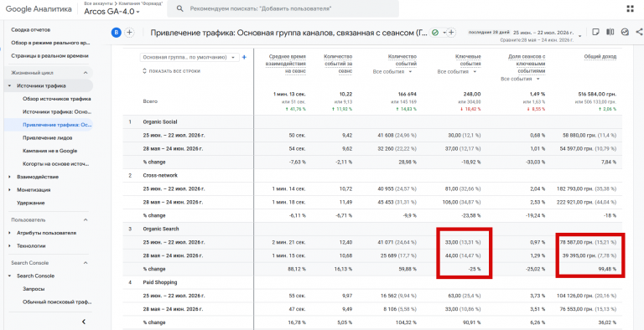Open the Google apps grid icon
This screenshot has height=330, width=644.
[630, 9]
